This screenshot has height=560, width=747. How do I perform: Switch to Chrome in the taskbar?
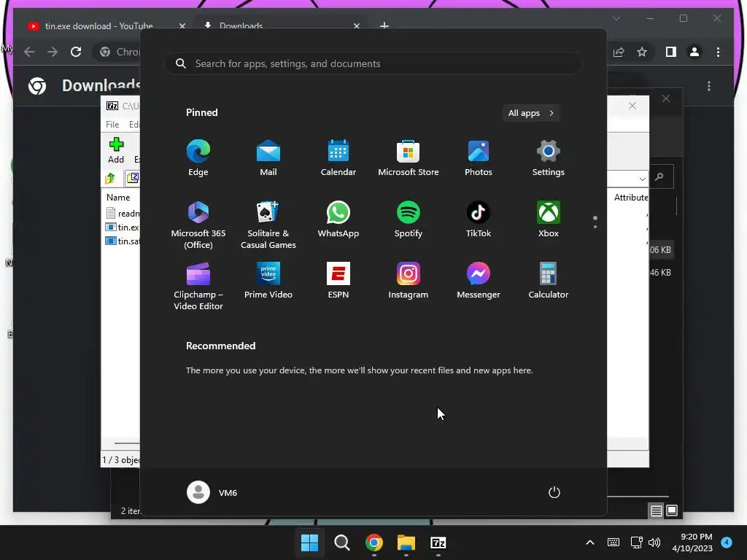pyautogui.click(x=374, y=542)
